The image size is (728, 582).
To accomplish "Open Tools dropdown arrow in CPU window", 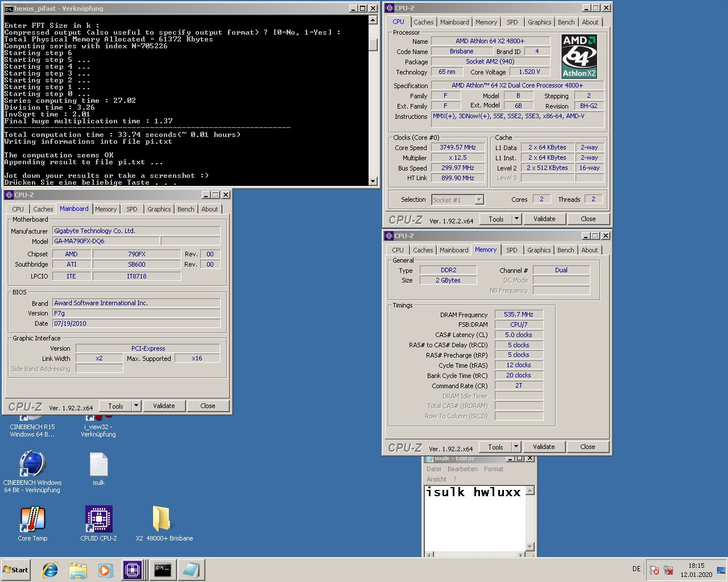I will 516,219.
